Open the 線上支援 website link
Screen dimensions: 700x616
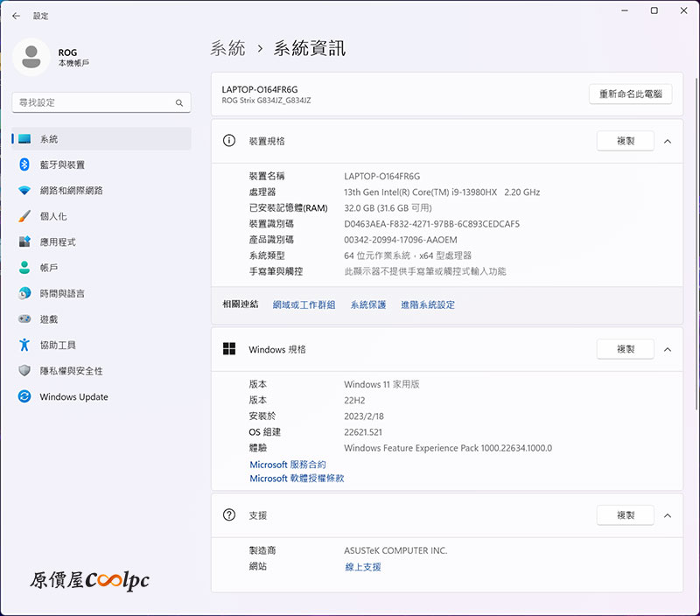363,567
